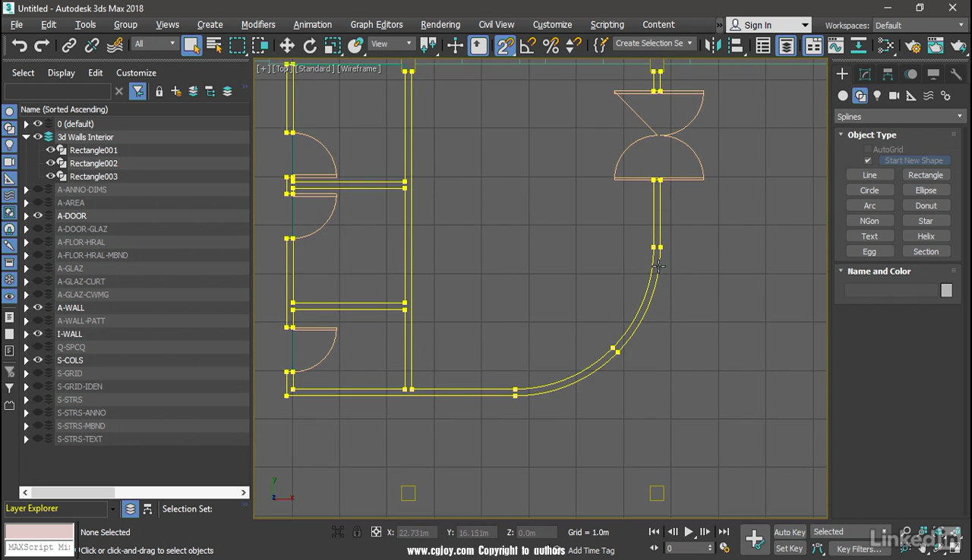Open the File menu
Viewport: 972px width, 560px height.
tap(17, 24)
